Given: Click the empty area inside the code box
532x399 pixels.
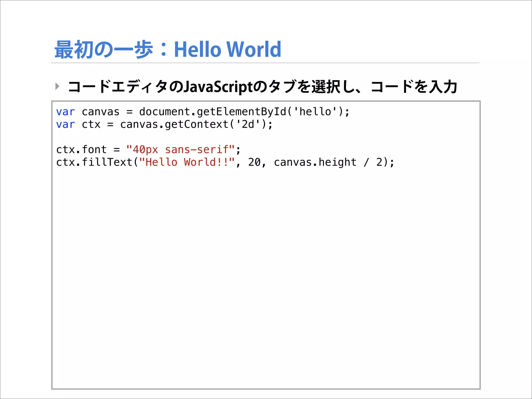Looking at the screenshot, I should tap(266, 278).
